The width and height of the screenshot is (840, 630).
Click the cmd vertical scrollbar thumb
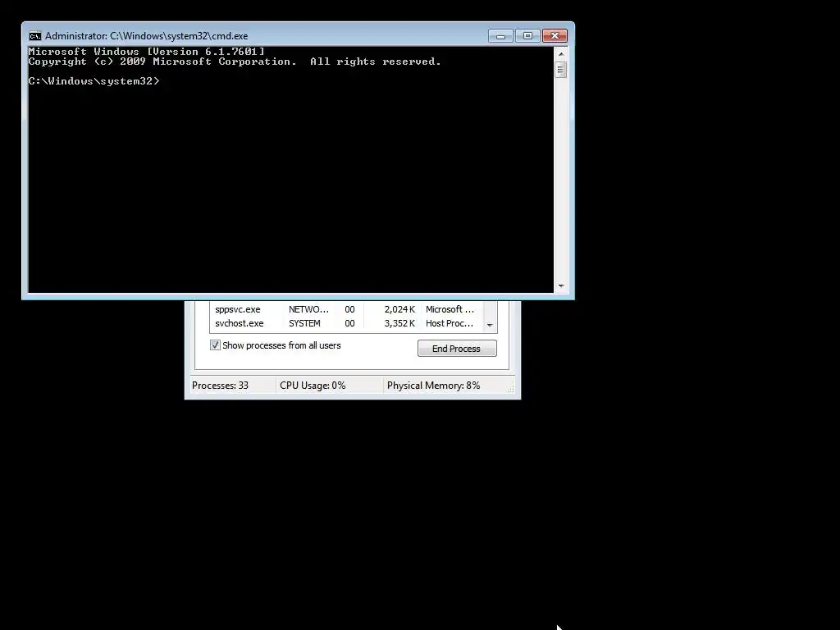click(x=561, y=70)
